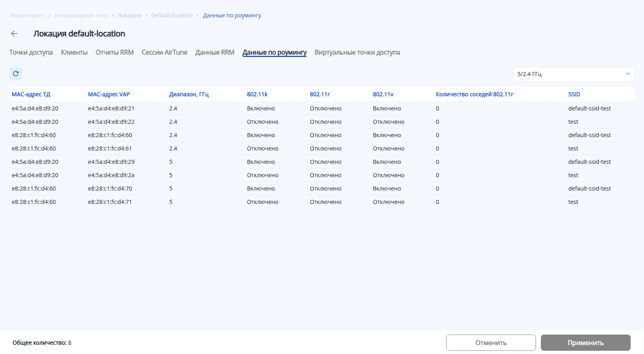The image size is (644, 354).
Task: Click VAP address e8:28:c1:fc:d4:61
Action: coord(110,148)
